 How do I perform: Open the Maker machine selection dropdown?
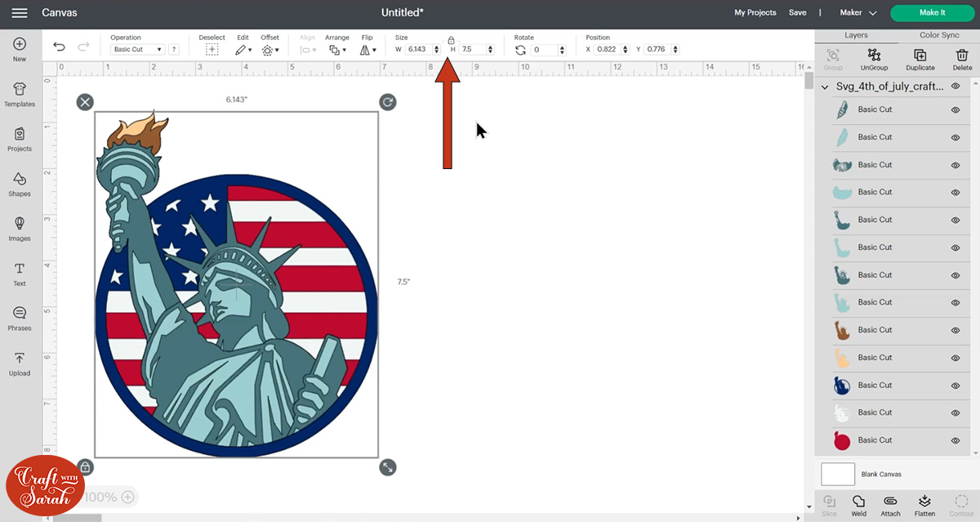(857, 13)
